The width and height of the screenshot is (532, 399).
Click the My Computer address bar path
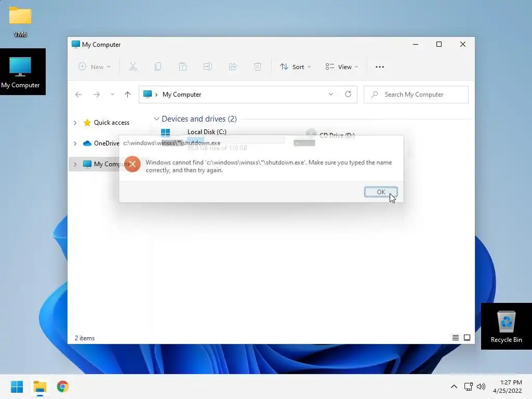click(x=182, y=95)
